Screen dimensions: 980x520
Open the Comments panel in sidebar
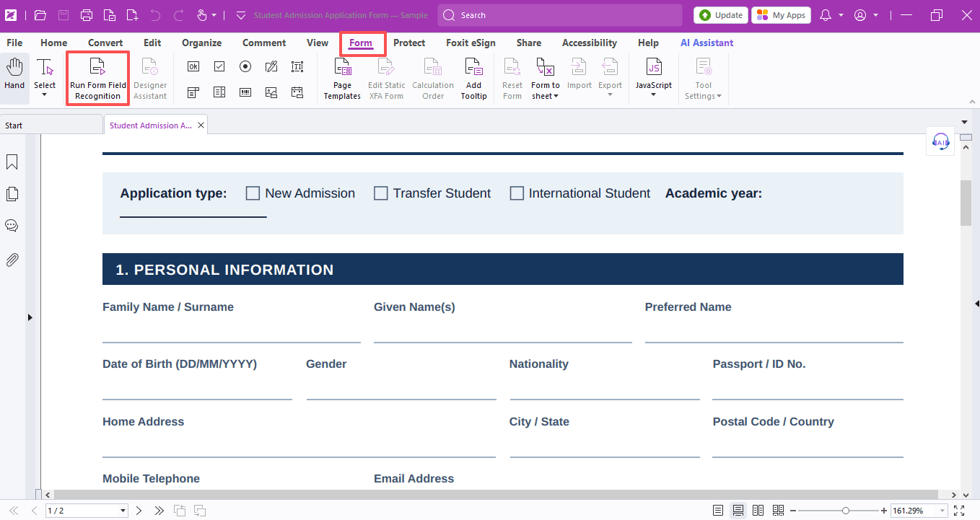[x=12, y=226]
